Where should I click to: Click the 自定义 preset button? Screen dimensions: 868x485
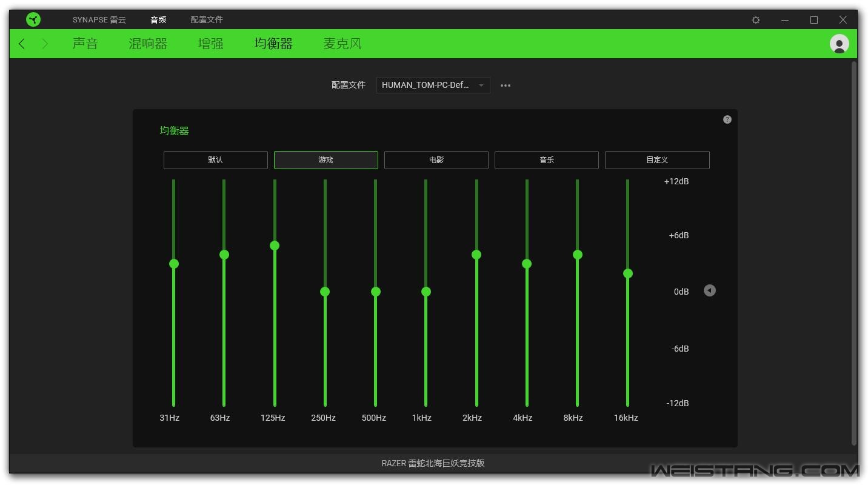point(656,160)
